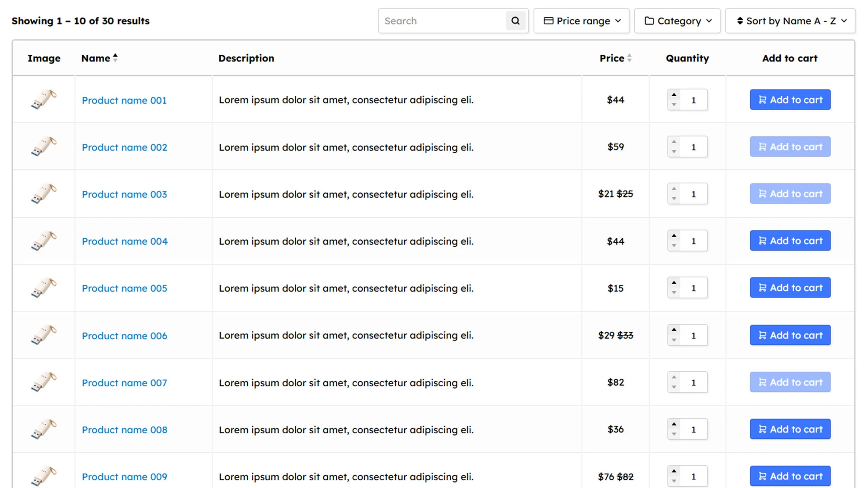Sort by the Price column arrows icon
The width and height of the screenshot is (868, 488).
[629, 58]
